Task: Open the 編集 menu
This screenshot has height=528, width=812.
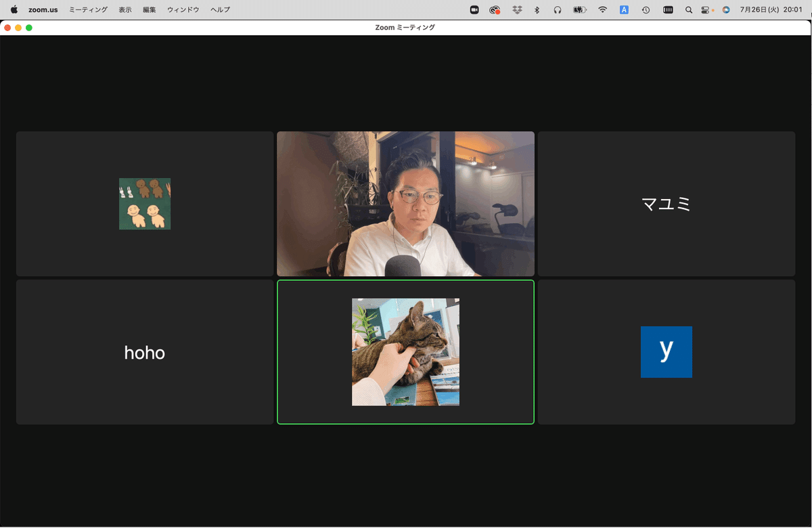Action: (x=150, y=9)
